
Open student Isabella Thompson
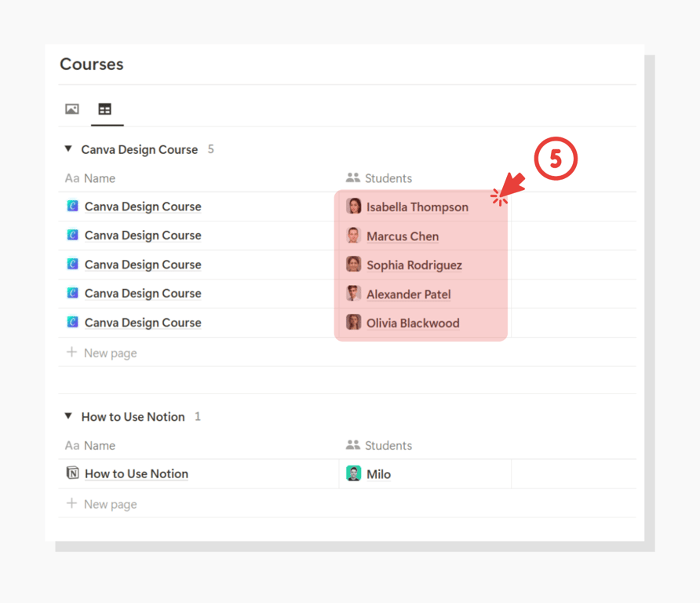[x=417, y=206]
